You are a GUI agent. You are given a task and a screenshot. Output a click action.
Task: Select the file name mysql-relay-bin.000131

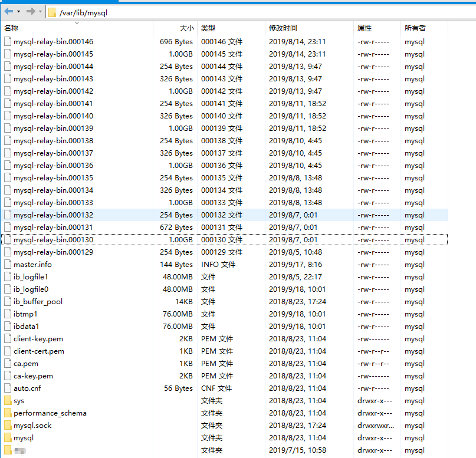[54, 228]
